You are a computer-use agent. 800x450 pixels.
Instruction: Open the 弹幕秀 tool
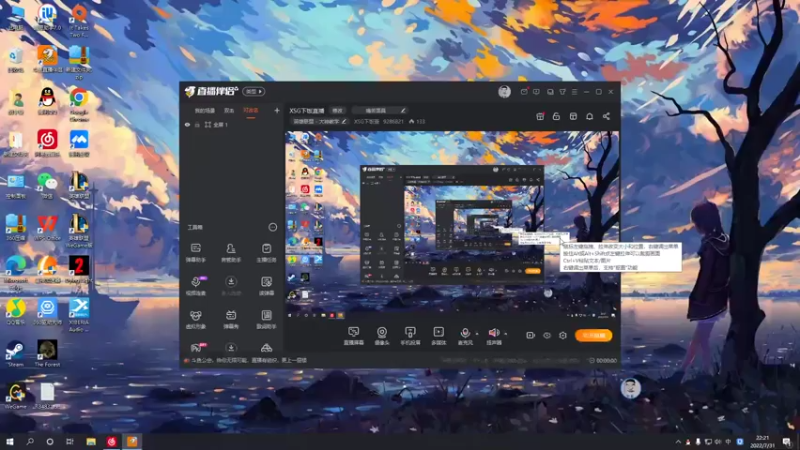point(231,319)
